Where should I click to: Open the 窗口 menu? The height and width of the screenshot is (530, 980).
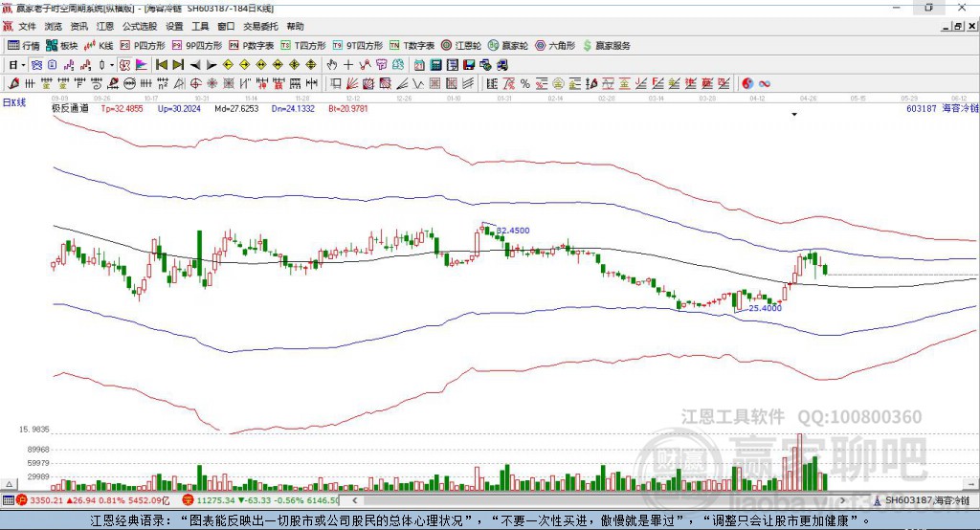tap(226, 26)
